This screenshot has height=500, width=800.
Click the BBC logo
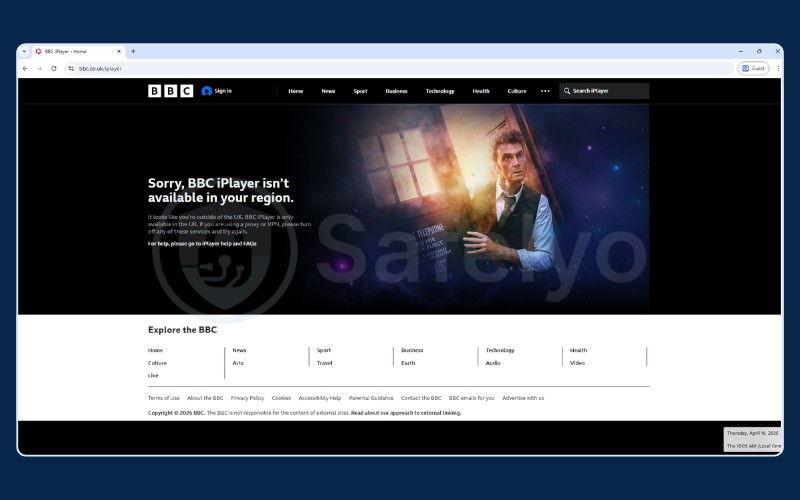170,91
